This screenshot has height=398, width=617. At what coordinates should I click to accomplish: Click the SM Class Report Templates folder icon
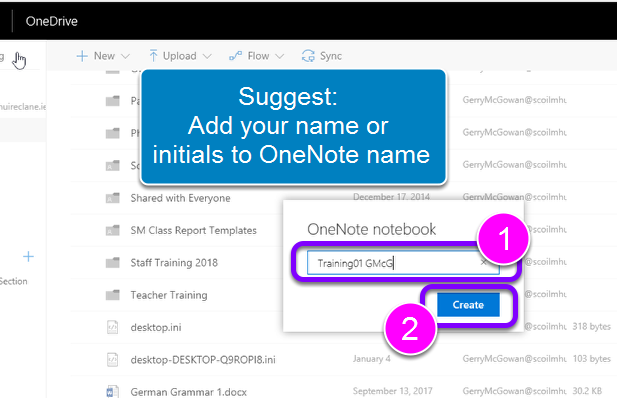coord(113,230)
